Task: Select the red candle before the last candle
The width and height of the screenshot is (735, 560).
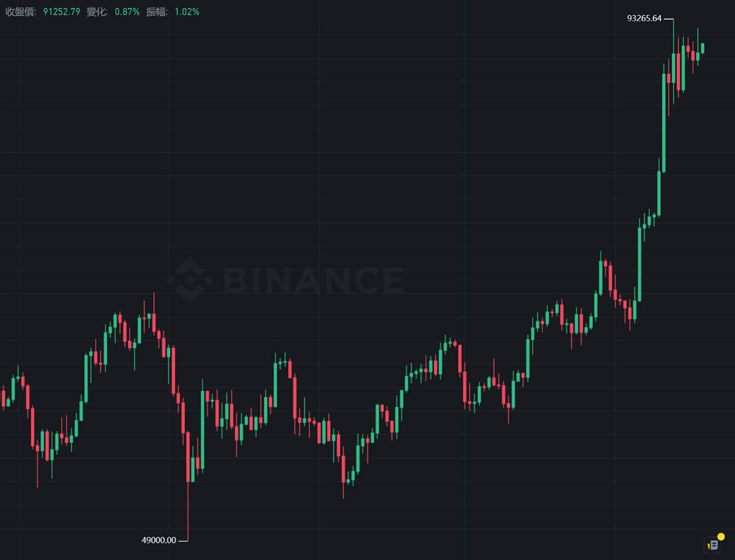Action: tap(693, 56)
